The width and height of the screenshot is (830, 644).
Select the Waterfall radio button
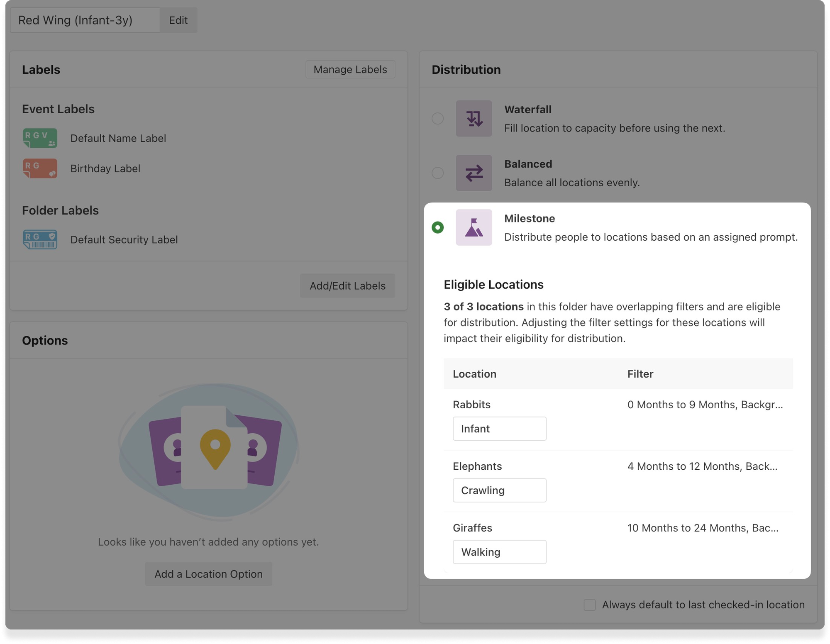tap(437, 119)
